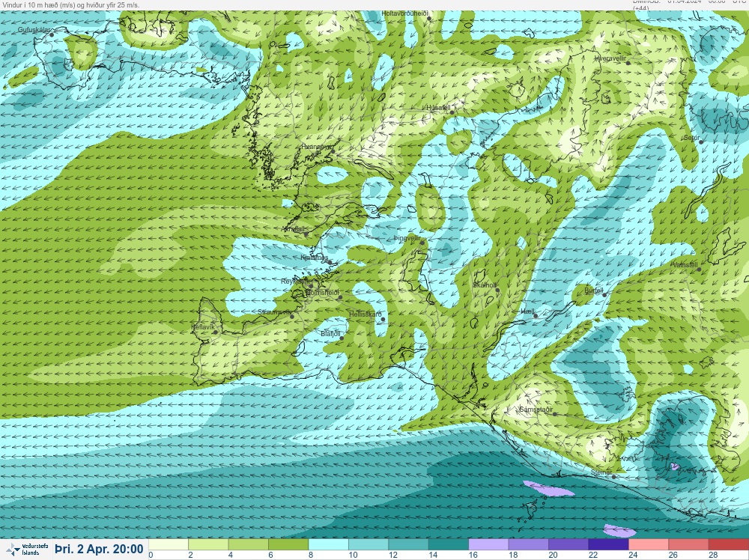Select the 12–14 m/s teal legend swatch

tap(408, 545)
